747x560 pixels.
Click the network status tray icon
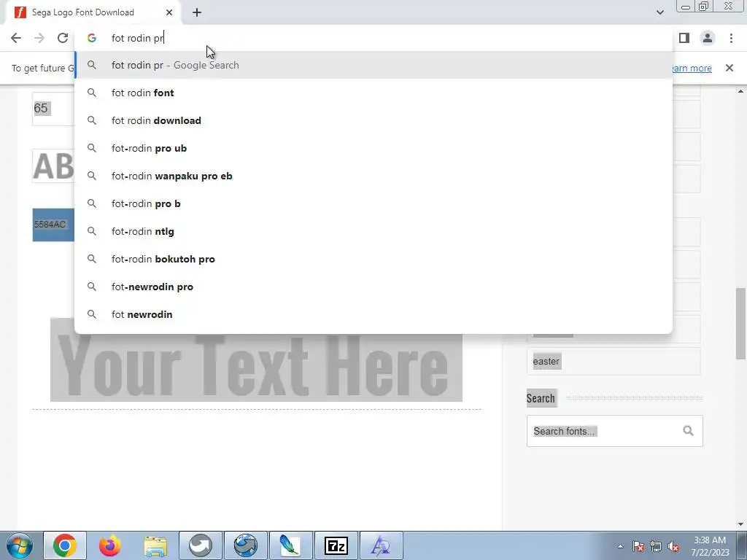[656, 547]
